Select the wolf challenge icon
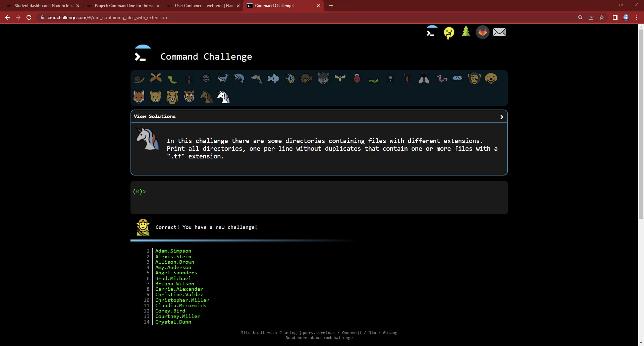 point(323,78)
